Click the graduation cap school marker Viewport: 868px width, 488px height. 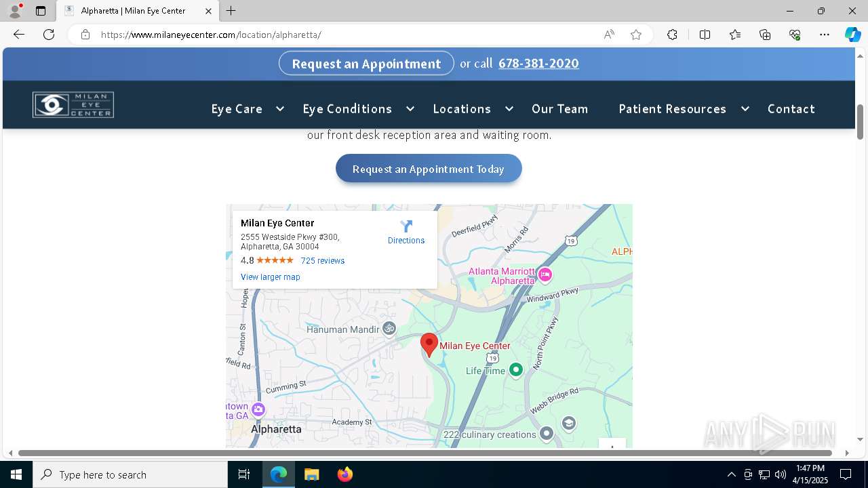pos(568,424)
